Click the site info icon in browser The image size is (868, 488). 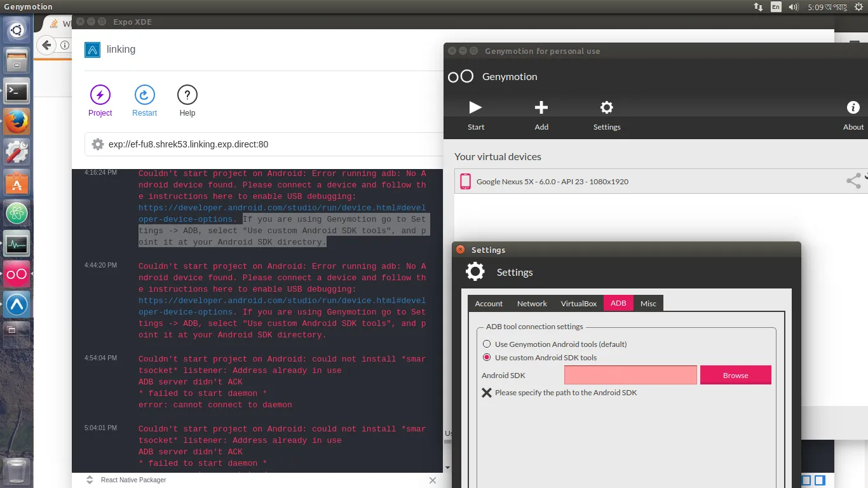[65, 45]
